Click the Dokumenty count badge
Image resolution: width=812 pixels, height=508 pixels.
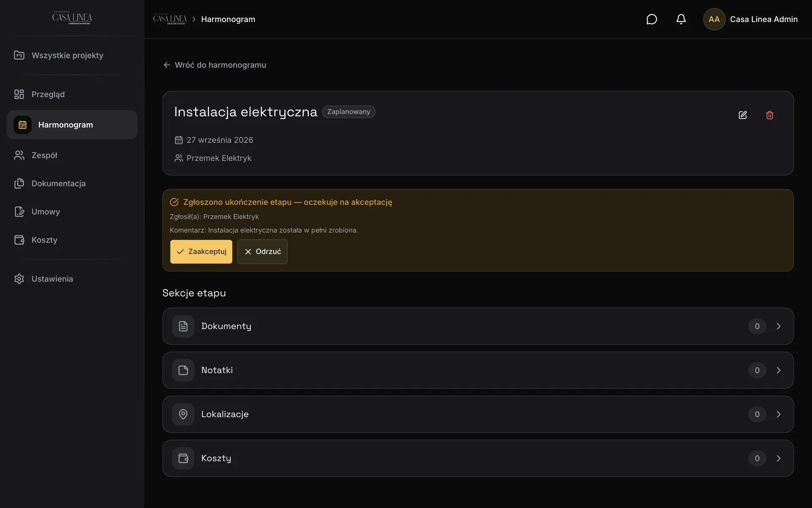click(757, 326)
